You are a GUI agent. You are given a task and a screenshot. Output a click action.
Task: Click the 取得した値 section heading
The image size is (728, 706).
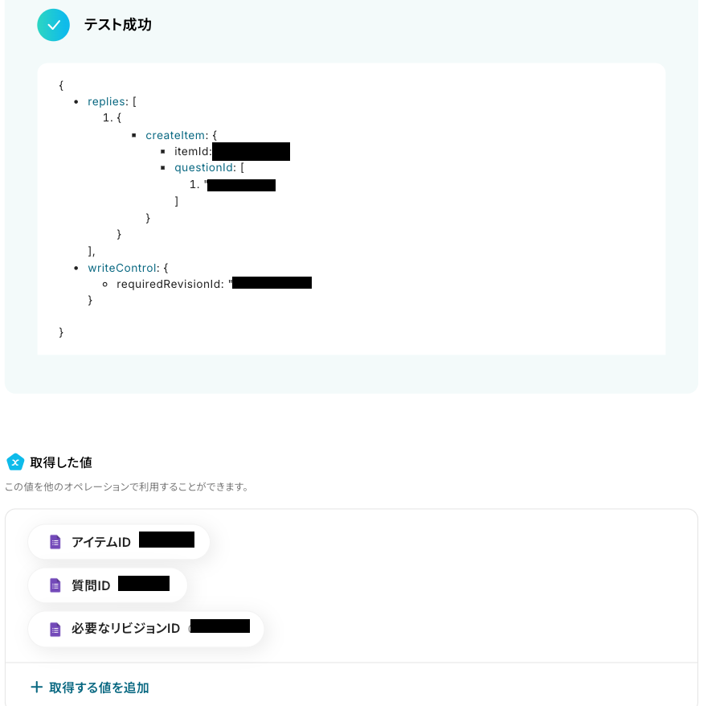(61, 462)
